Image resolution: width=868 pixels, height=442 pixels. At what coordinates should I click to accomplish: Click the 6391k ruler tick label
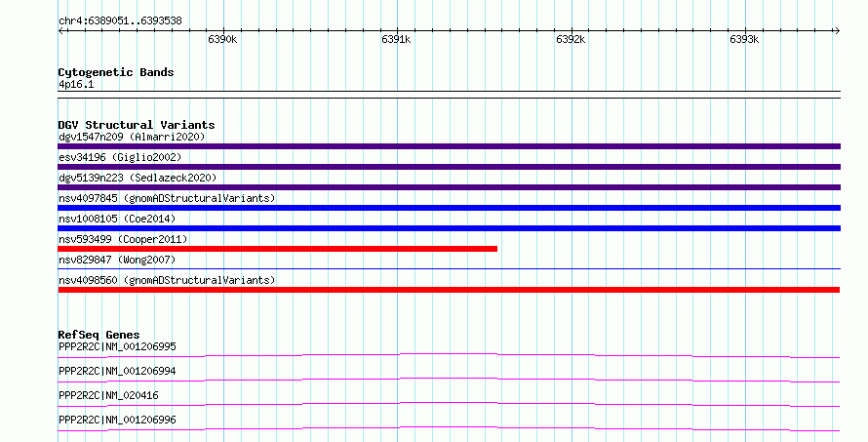pyautogui.click(x=396, y=39)
